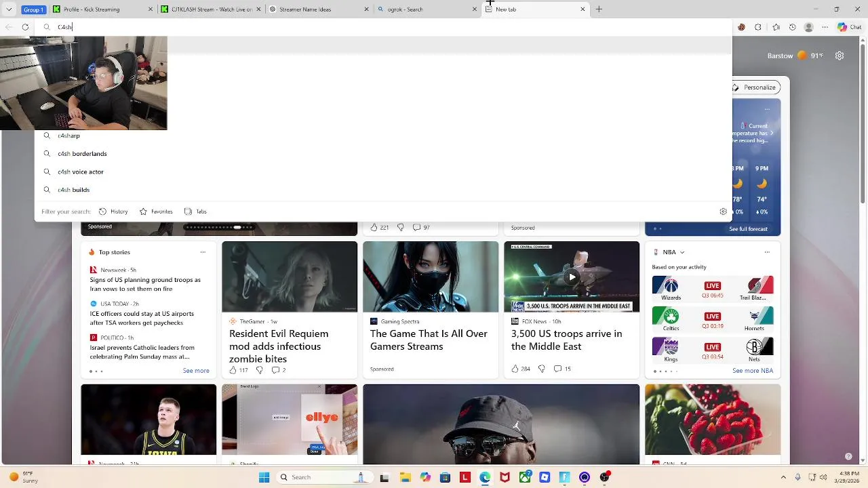This screenshot has height=488, width=868.
Task: See full forecast link
Action: [x=748, y=229]
